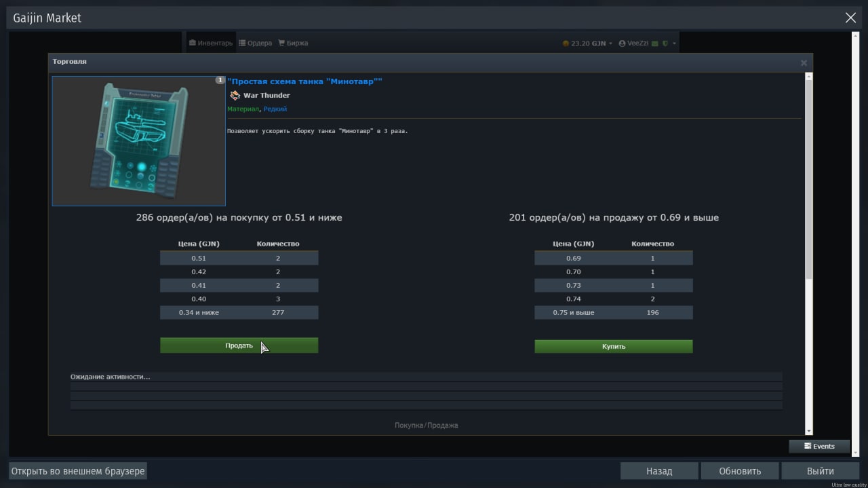Click the "286 ордер(а/ов) на покупку" heading
Viewport: 868px width, 488px height.
click(x=239, y=218)
